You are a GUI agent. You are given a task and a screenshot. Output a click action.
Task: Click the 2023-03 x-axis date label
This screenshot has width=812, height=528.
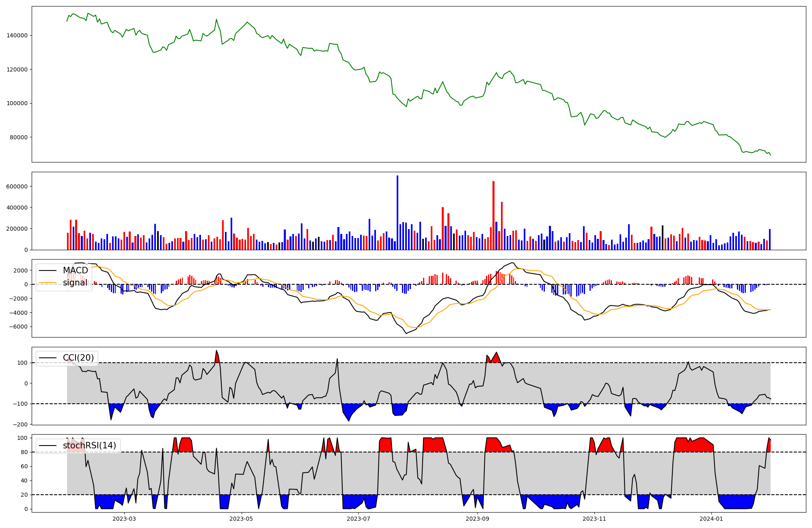click(124, 519)
